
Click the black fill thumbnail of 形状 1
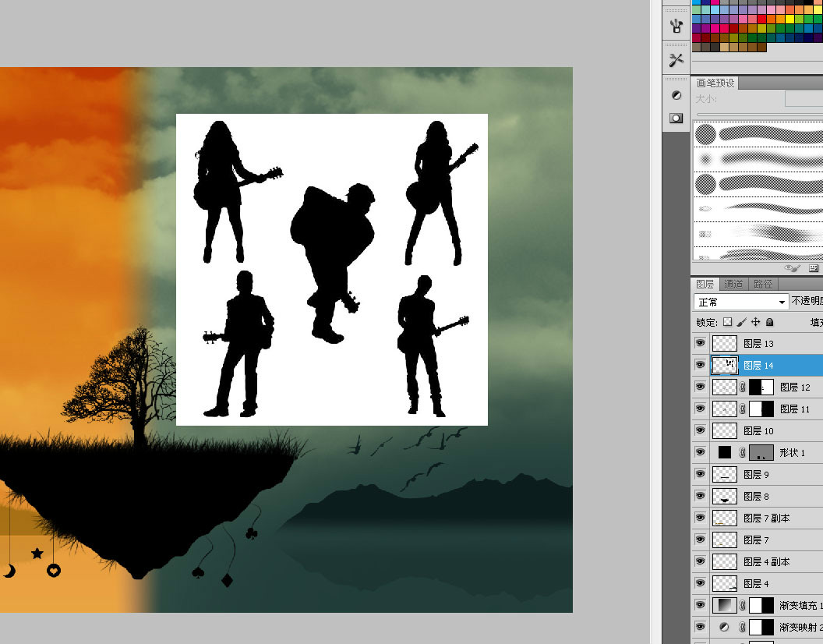(724, 452)
